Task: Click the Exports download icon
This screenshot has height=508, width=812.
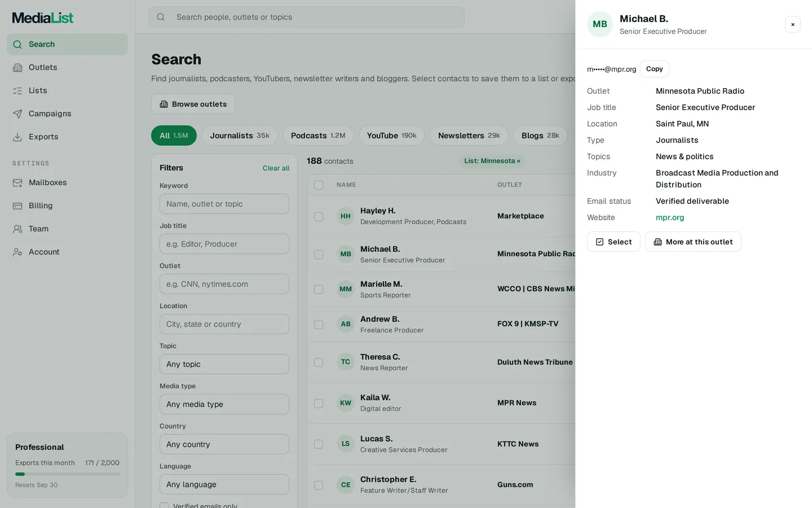Action: point(17,137)
